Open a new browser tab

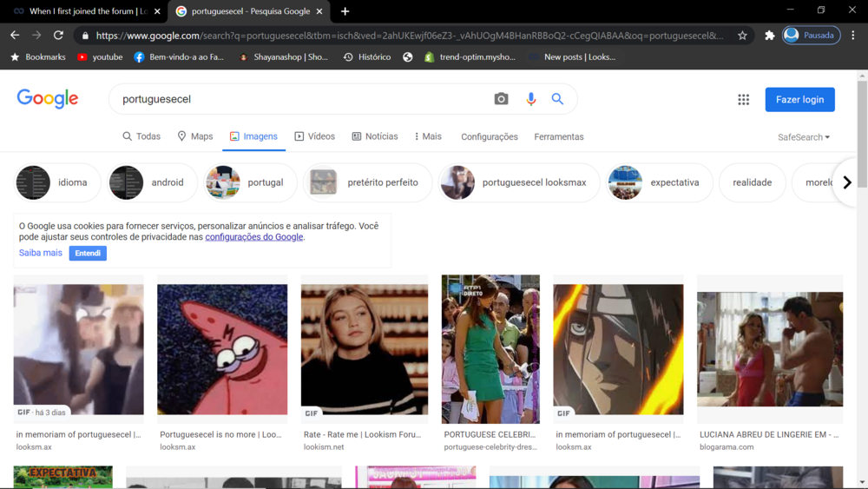[345, 11]
